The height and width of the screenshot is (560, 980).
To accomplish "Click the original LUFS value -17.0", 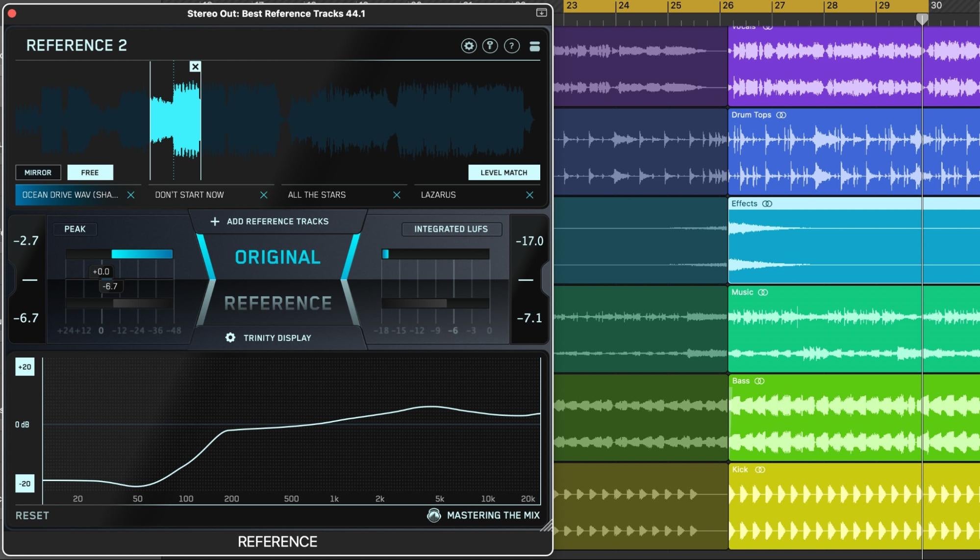I will pos(529,241).
